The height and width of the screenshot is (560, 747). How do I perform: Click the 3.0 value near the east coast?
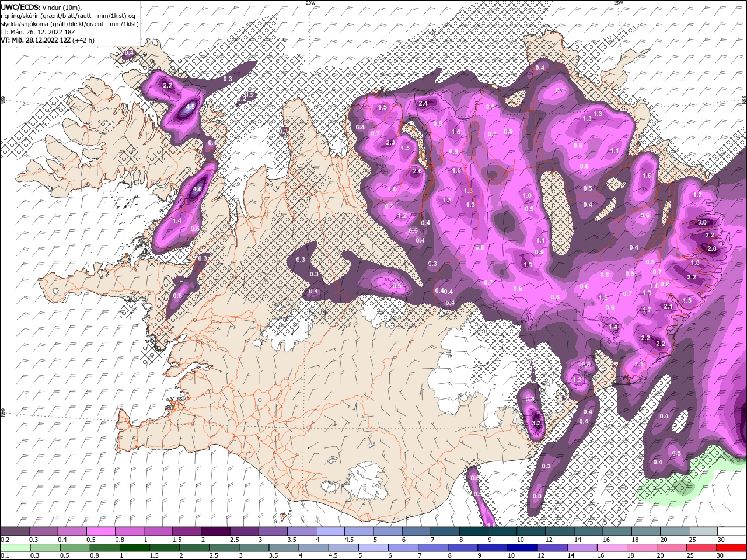[x=702, y=222]
